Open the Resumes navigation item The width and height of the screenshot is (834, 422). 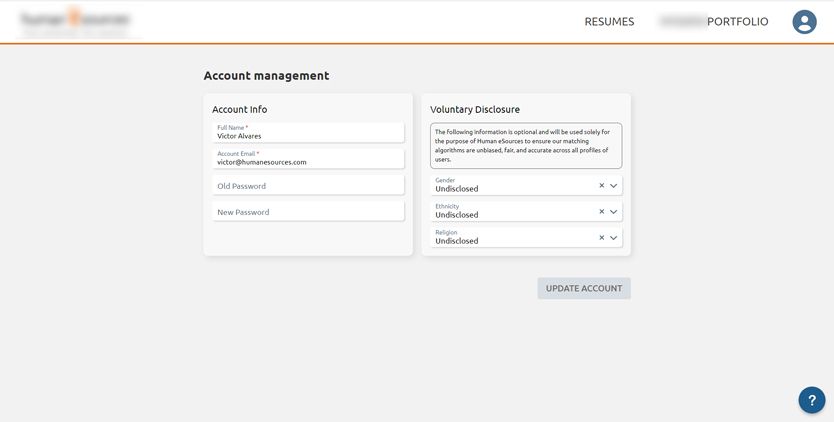pos(609,22)
